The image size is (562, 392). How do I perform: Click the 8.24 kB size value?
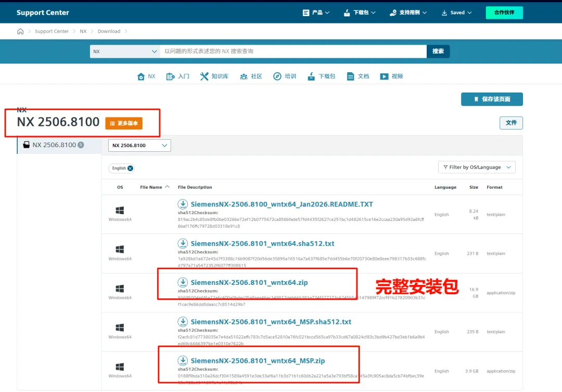coord(474,214)
